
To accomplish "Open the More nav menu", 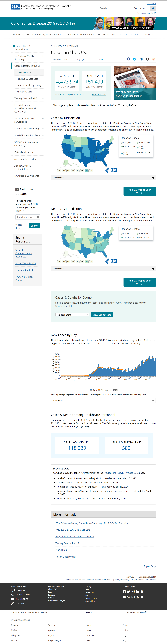I will coord(150,35).
